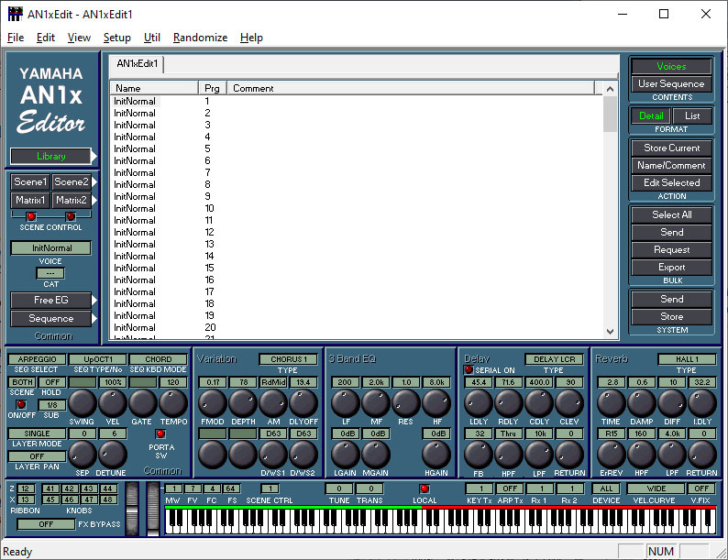The width and height of the screenshot is (728, 560).
Task: Toggle the right scene control LED
Action: pyautogui.click(x=71, y=216)
